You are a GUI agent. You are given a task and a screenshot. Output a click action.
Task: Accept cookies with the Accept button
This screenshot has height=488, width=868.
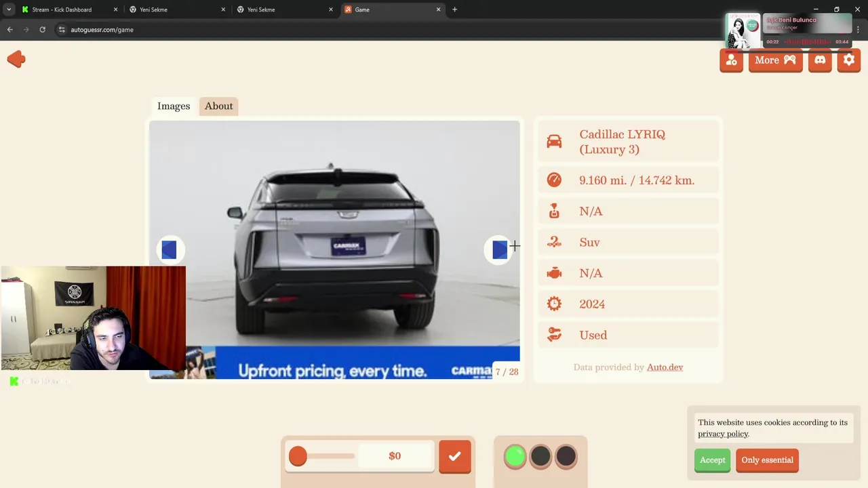tap(712, 460)
